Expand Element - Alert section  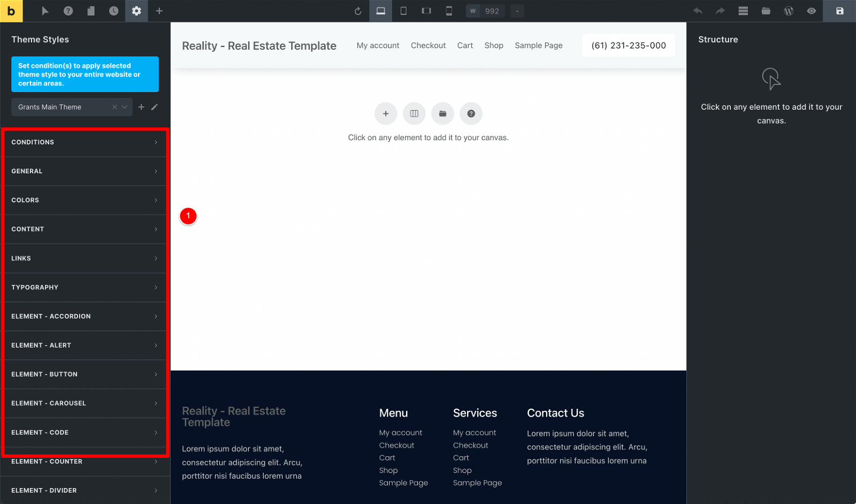(85, 345)
